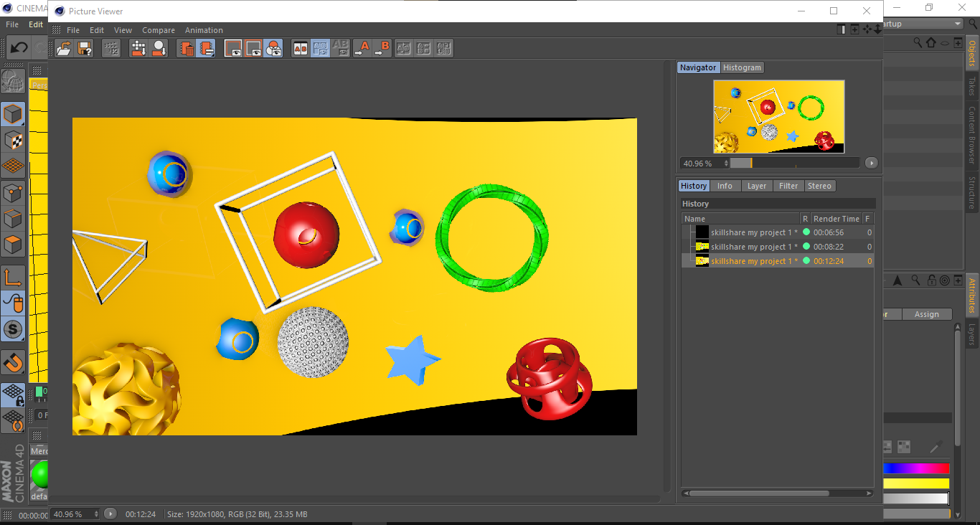Click the Assign button in Cinema 4D

tap(927, 314)
